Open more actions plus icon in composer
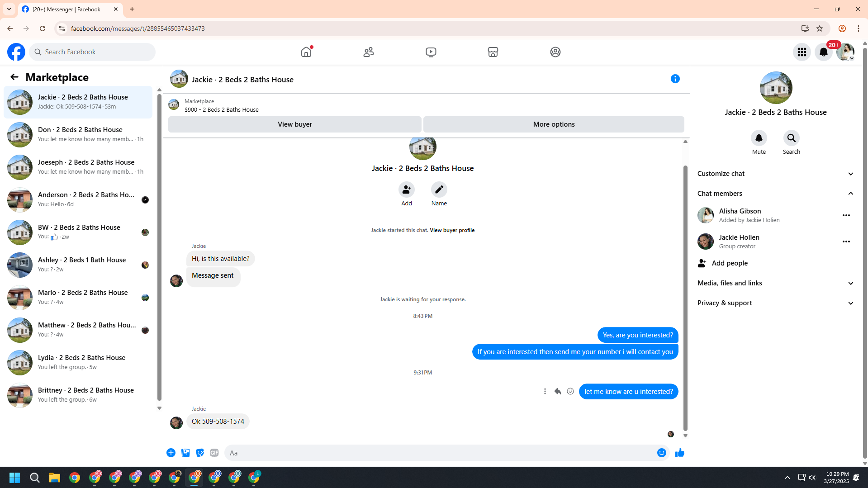 point(171,453)
